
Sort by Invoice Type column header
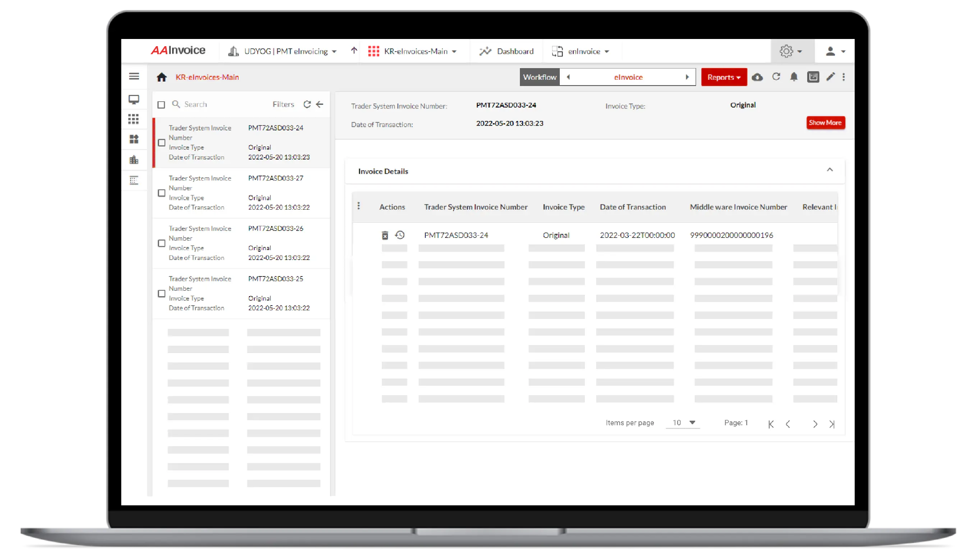(563, 207)
